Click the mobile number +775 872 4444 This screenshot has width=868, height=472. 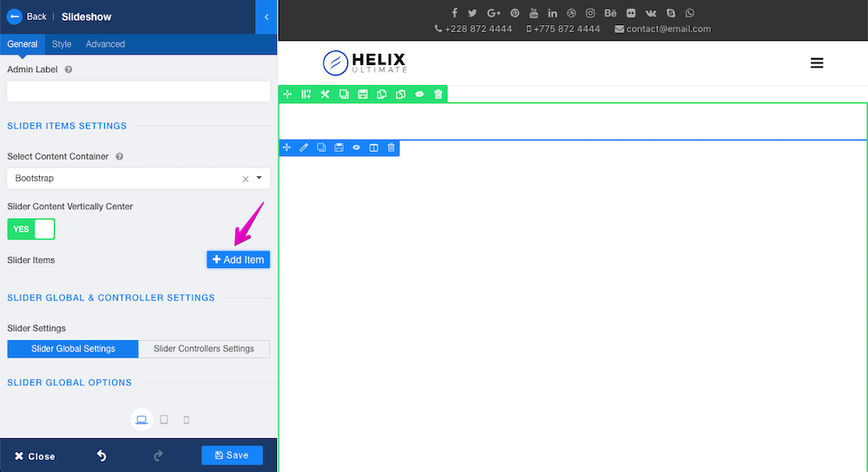point(563,29)
